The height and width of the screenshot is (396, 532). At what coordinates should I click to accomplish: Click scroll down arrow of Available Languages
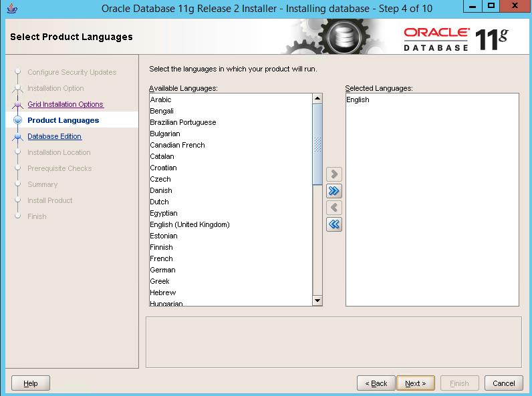[317, 301]
